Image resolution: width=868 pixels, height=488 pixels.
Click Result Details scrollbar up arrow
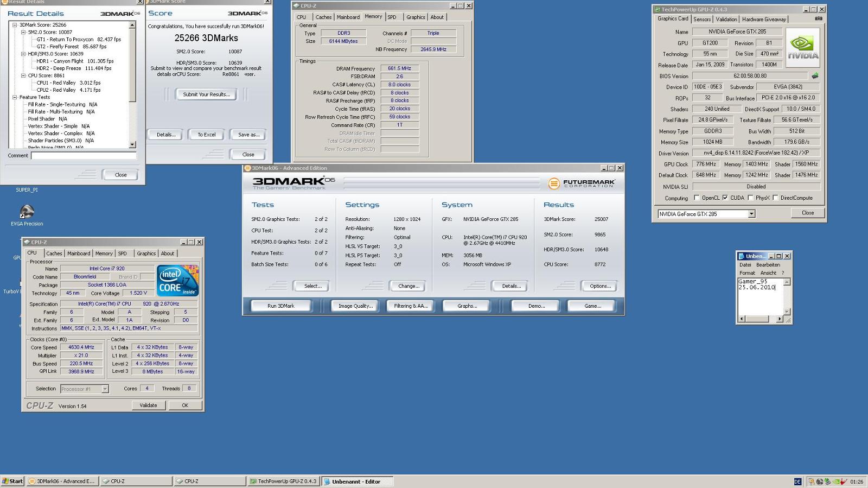click(132, 25)
